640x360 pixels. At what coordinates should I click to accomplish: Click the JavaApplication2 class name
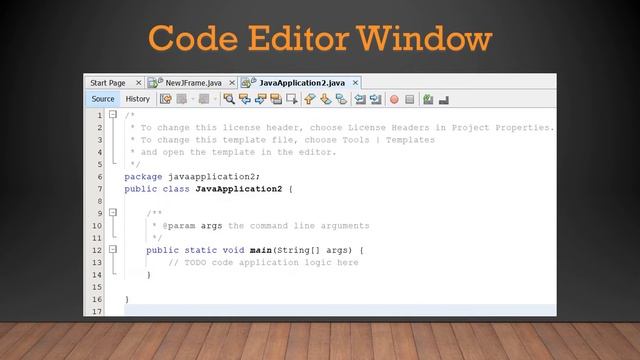[x=239, y=189]
